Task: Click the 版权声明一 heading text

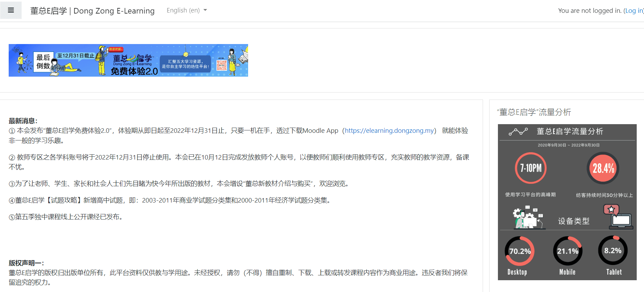Action: (26, 263)
